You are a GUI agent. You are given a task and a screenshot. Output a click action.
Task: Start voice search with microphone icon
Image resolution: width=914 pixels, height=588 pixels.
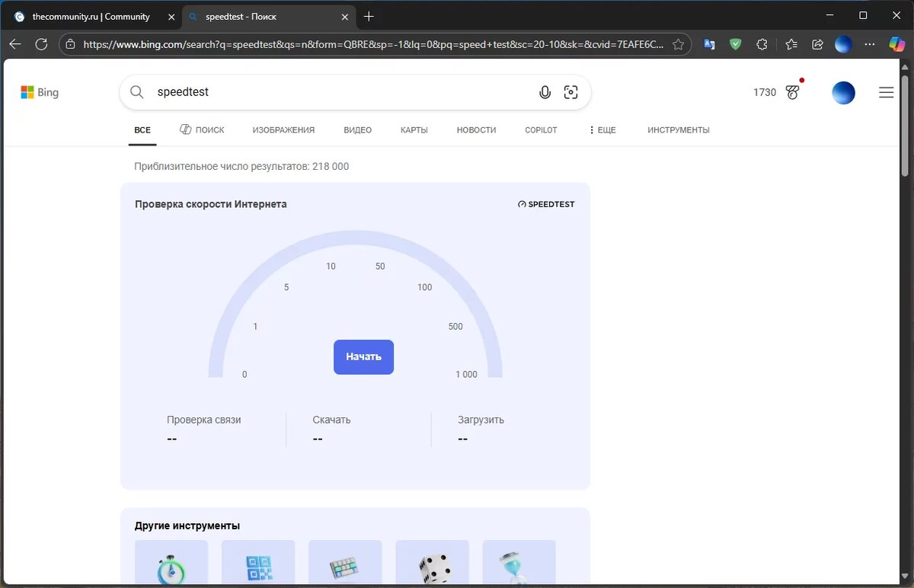pos(545,92)
